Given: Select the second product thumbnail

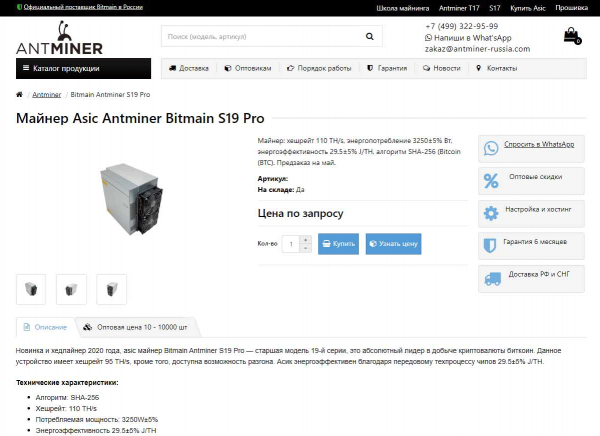Looking at the screenshot, I should click(x=71, y=289).
